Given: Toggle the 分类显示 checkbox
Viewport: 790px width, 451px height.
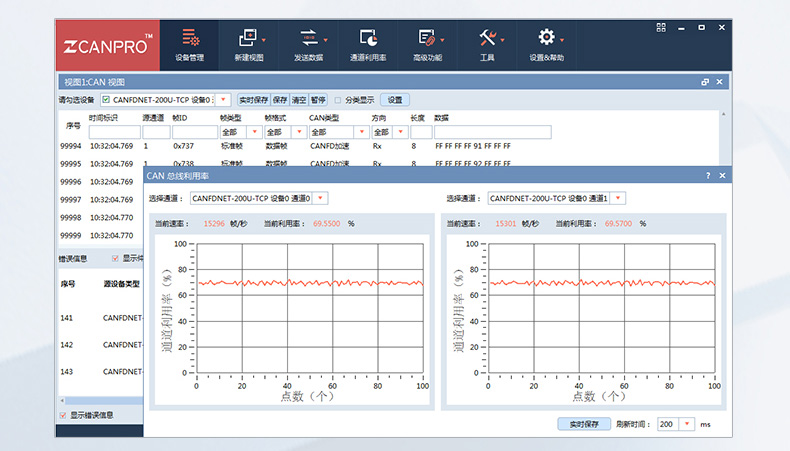Looking at the screenshot, I should tap(338, 100).
